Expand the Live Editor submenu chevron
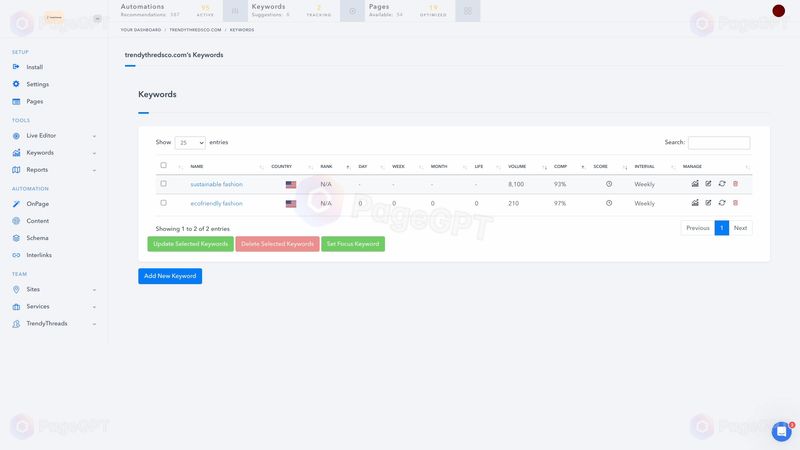The width and height of the screenshot is (800, 450). click(x=94, y=136)
